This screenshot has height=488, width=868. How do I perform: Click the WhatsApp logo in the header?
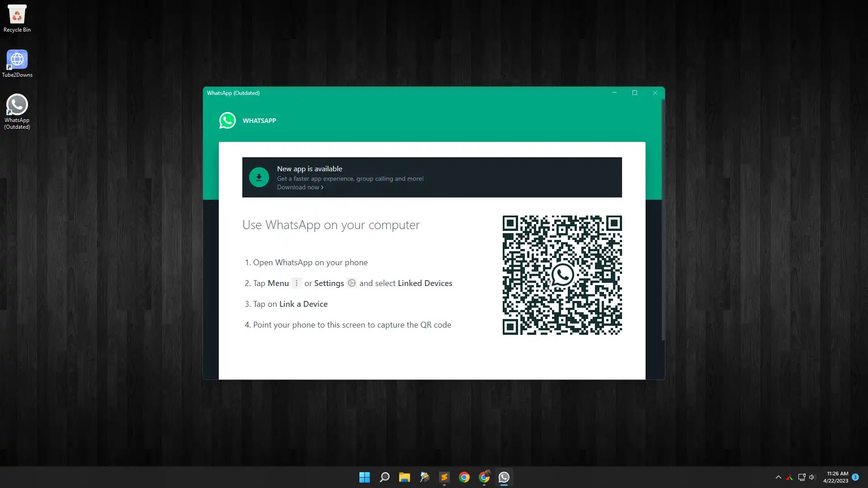(227, 121)
